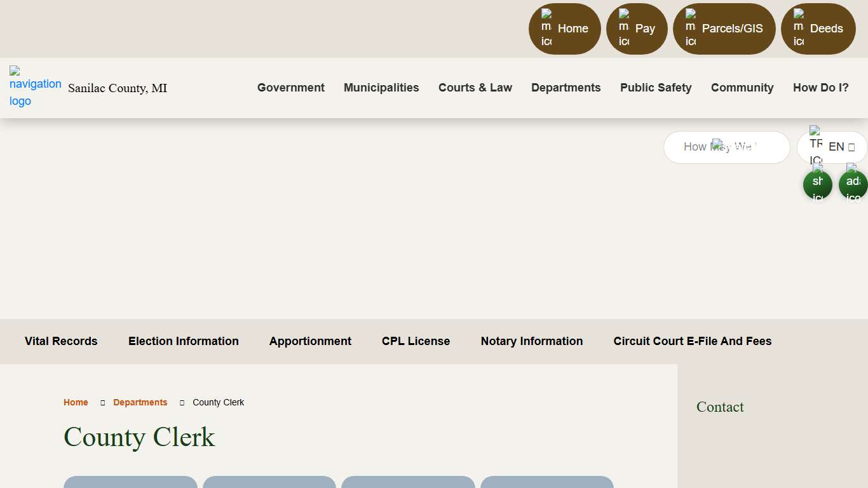Image resolution: width=868 pixels, height=488 pixels.
Task: Open the Public Safety menu
Action: (x=656, y=88)
